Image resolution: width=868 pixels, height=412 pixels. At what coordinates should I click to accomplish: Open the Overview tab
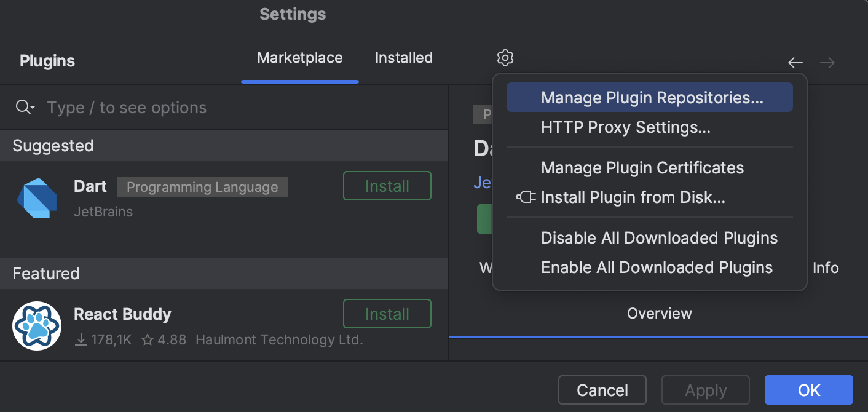659,313
